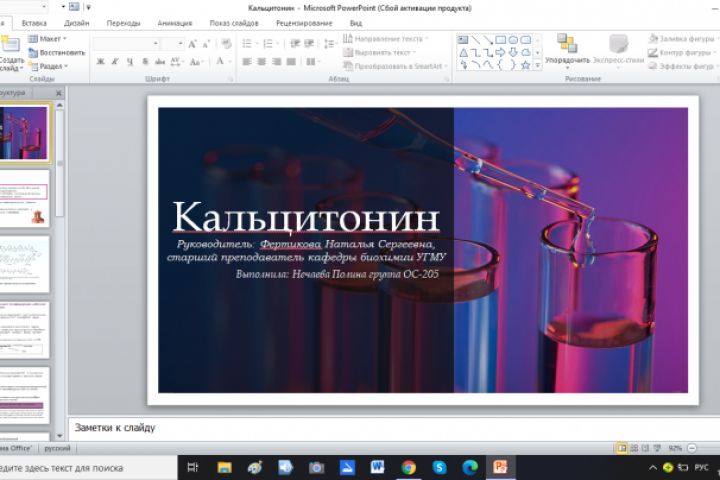Viewport: 720px width, 480px height.
Task: Click the Экспресс-стили quick styles button
Action: tap(618, 51)
